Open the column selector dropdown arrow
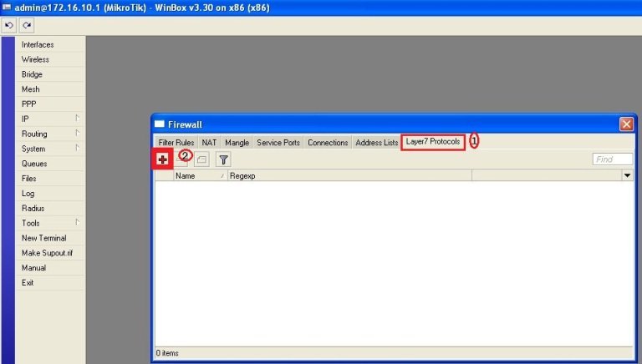 pos(627,176)
